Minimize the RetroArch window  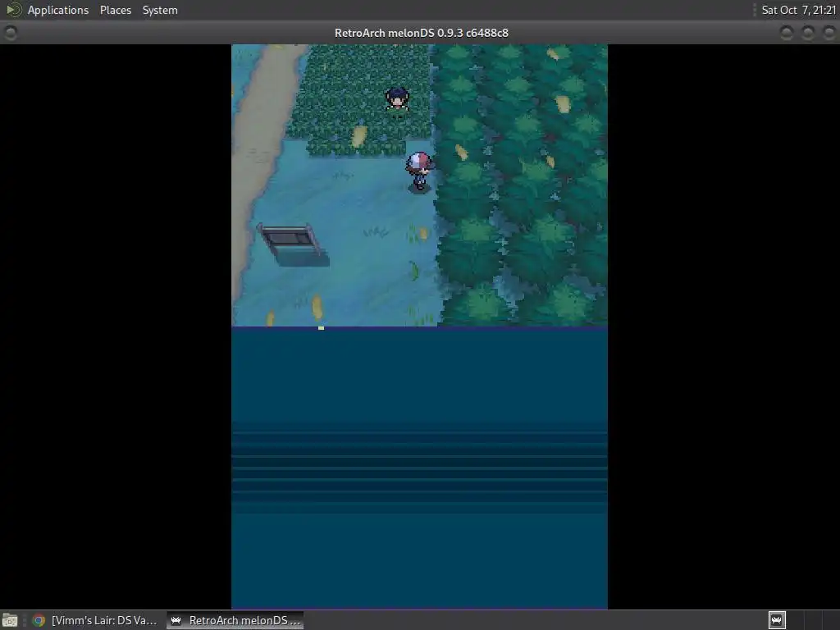[787, 33]
